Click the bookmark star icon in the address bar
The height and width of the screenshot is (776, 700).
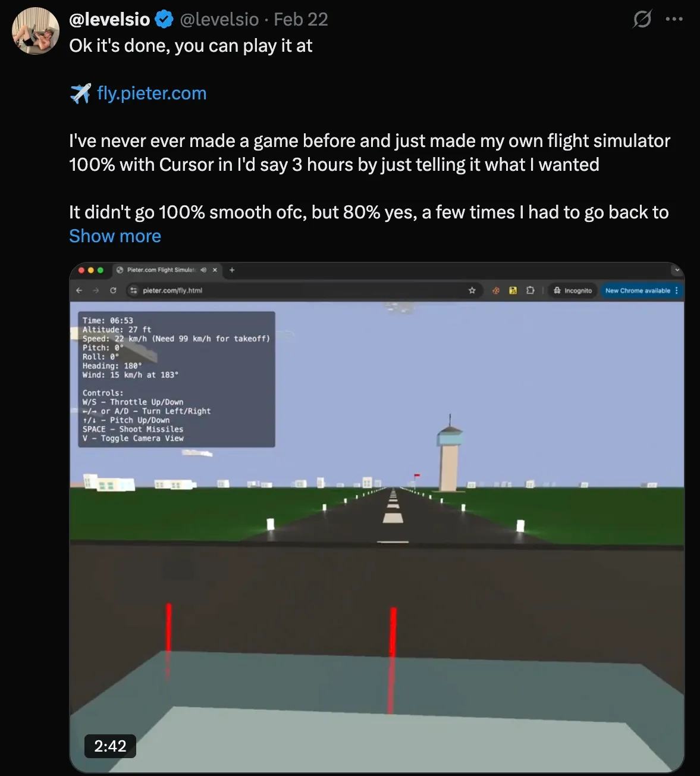pyautogui.click(x=472, y=290)
